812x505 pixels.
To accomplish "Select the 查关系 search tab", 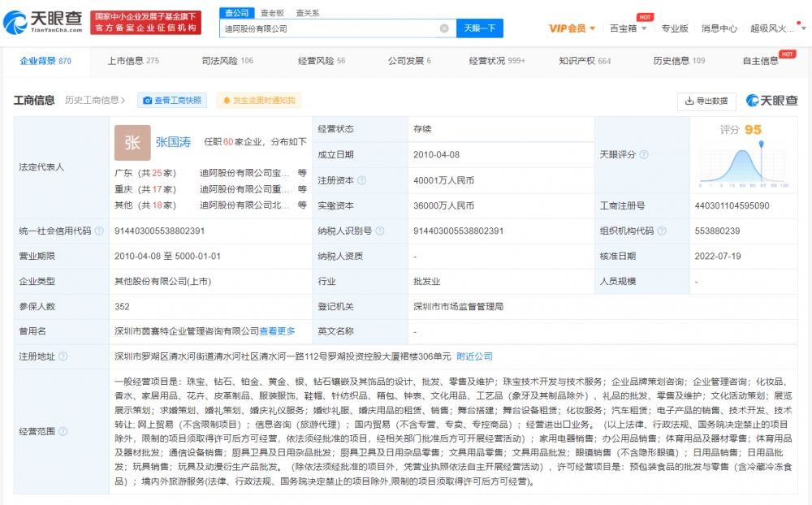I will pyautogui.click(x=308, y=13).
